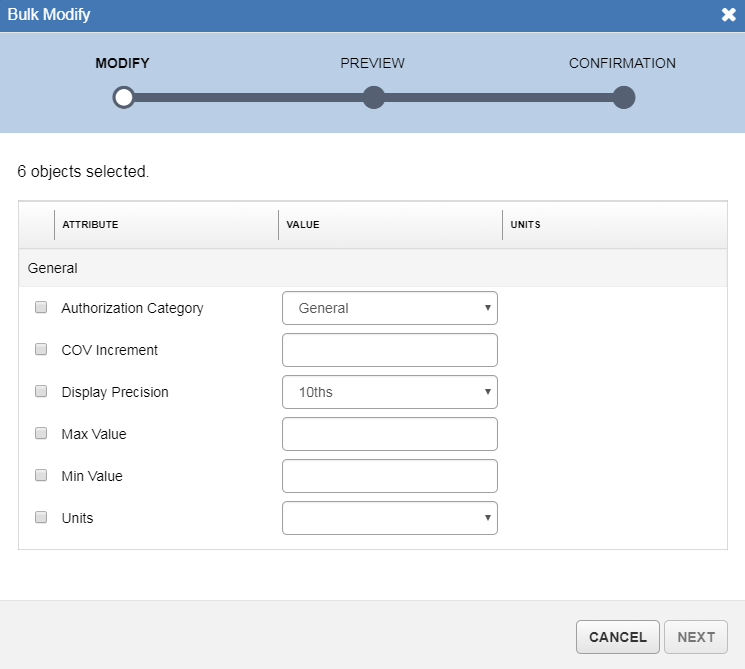This screenshot has width=745, height=669.
Task: Click into the Min Value field
Action: click(x=389, y=476)
